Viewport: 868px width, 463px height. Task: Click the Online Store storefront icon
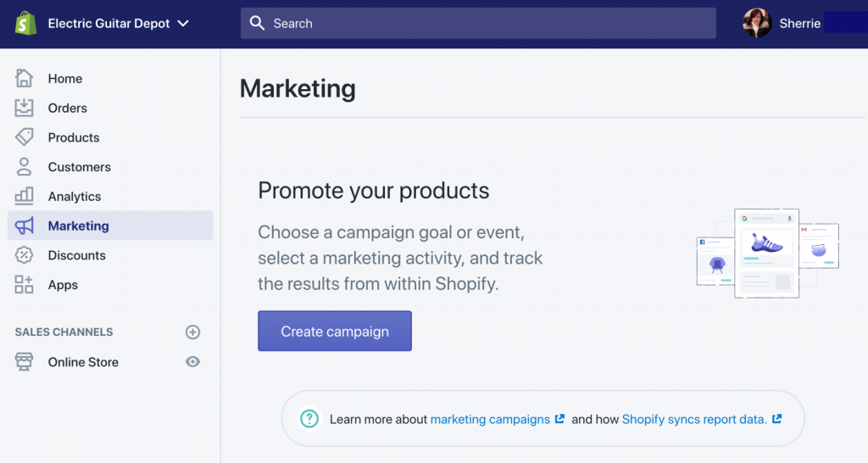coord(25,362)
